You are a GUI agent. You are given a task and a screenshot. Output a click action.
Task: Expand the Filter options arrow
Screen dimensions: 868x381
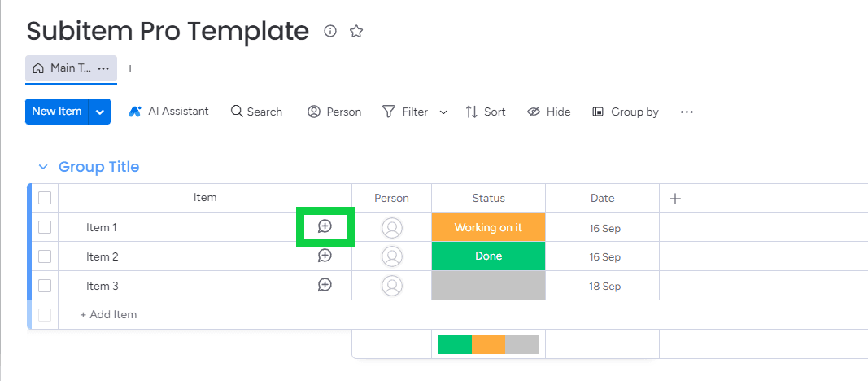(443, 112)
